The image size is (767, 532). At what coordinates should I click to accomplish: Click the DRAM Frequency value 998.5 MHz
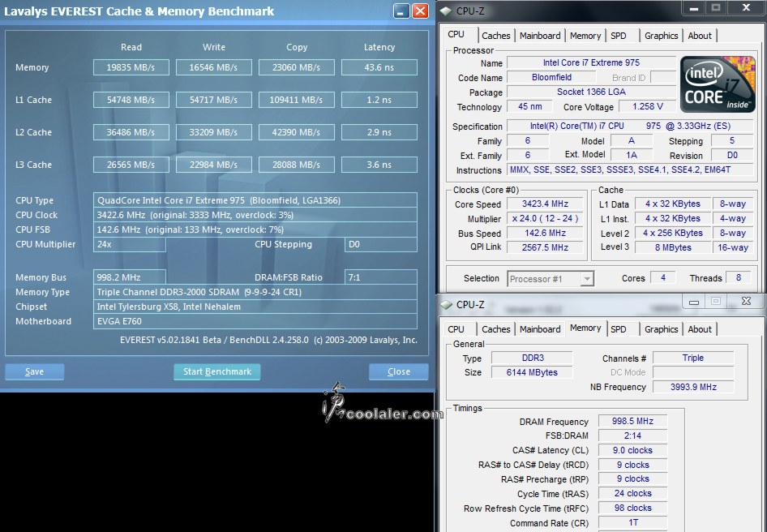(632, 422)
